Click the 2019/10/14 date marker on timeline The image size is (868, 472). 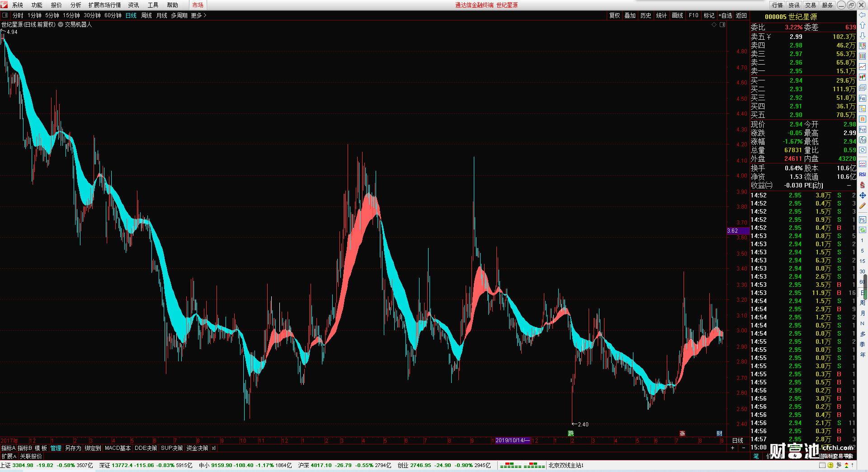pyautogui.click(x=512, y=440)
